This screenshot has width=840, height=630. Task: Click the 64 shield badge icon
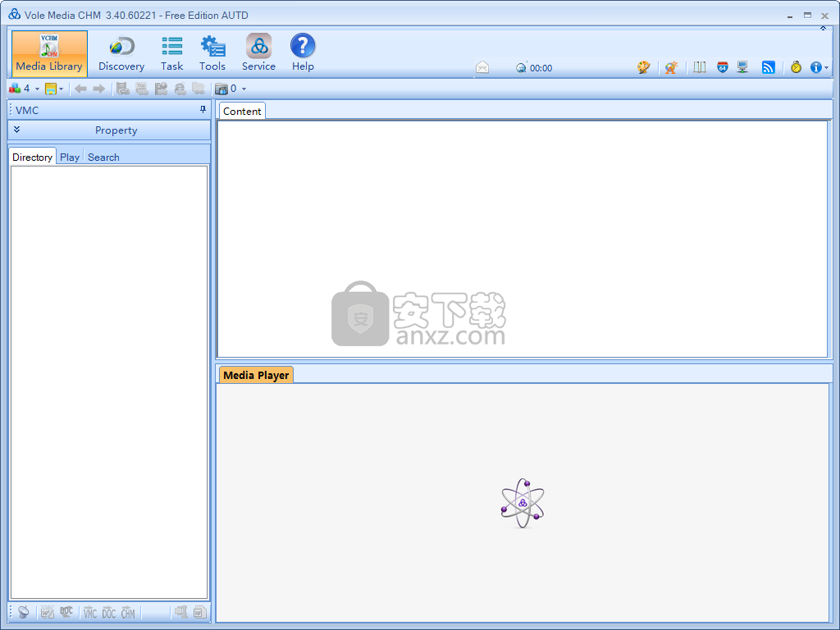pos(723,67)
